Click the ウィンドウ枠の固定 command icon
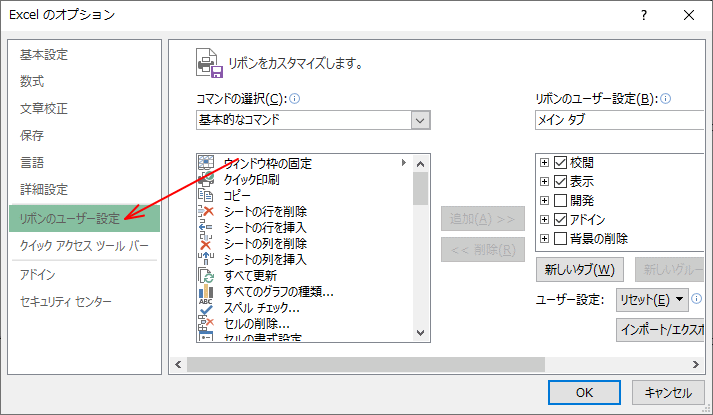Image resolution: width=713 pixels, height=415 pixels. 206,163
